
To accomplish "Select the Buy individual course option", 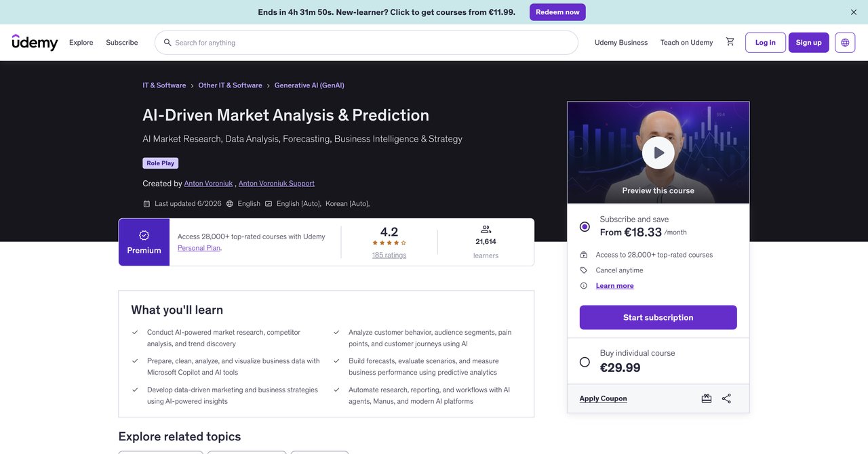I will click(585, 362).
